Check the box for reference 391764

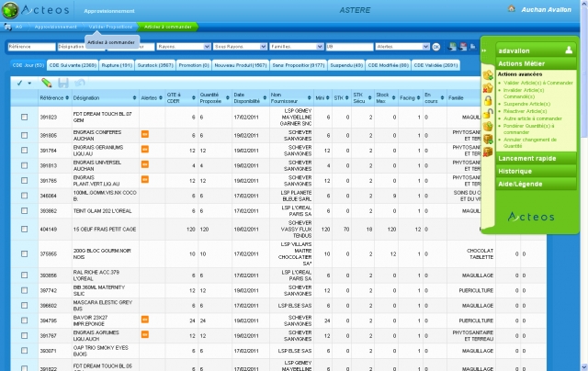tap(25, 151)
